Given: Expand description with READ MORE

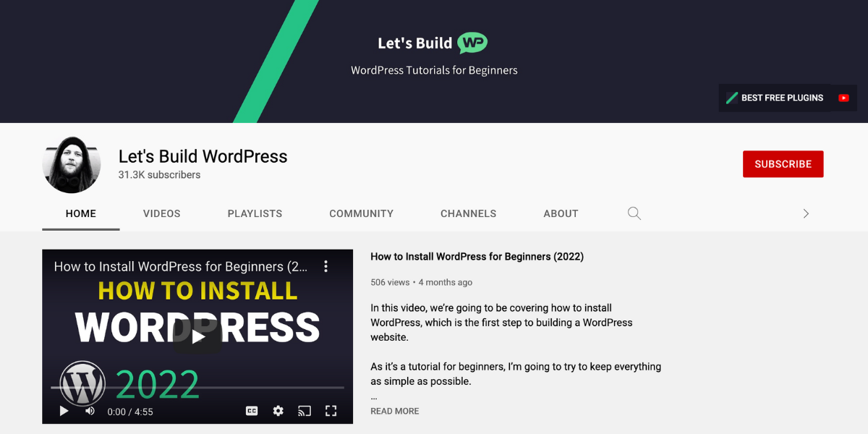Looking at the screenshot, I should (x=395, y=411).
